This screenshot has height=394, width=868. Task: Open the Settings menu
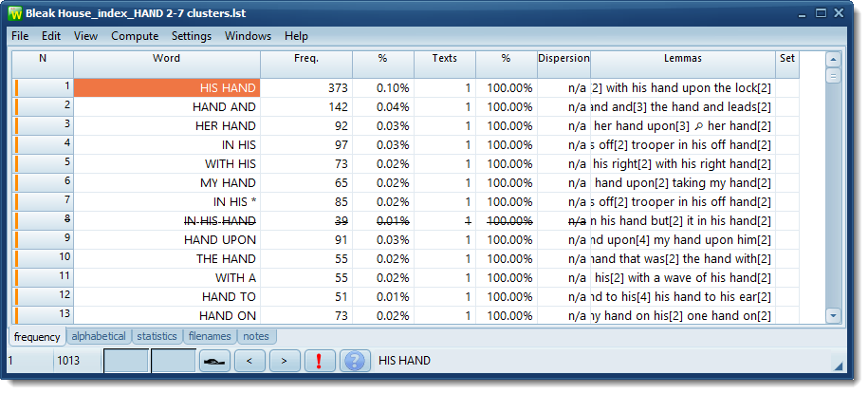(192, 36)
